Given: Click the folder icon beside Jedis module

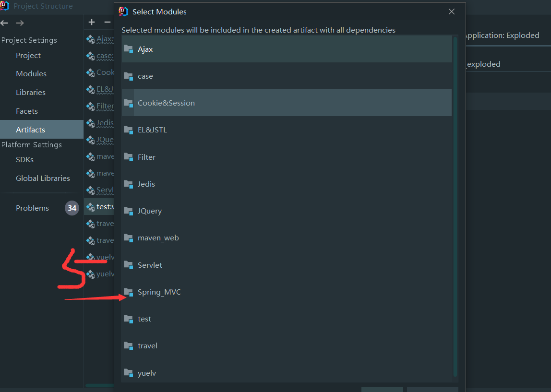Looking at the screenshot, I should point(128,184).
